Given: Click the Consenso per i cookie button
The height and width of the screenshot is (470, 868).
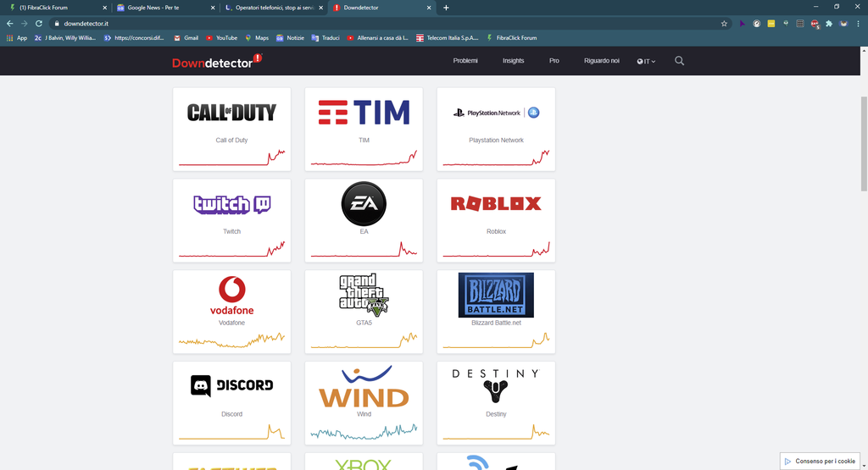Looking at the screenshot, I should pyautogui.click(x=820, y=462).
